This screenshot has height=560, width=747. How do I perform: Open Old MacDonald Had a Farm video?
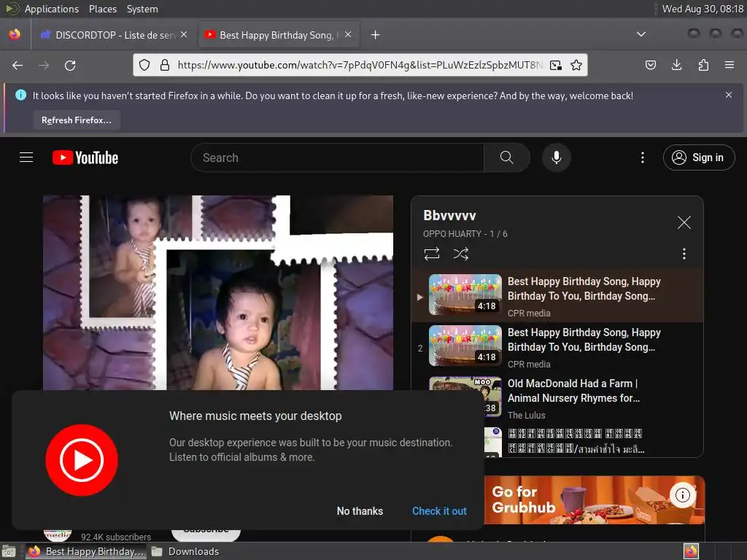[x=573, y=391]
